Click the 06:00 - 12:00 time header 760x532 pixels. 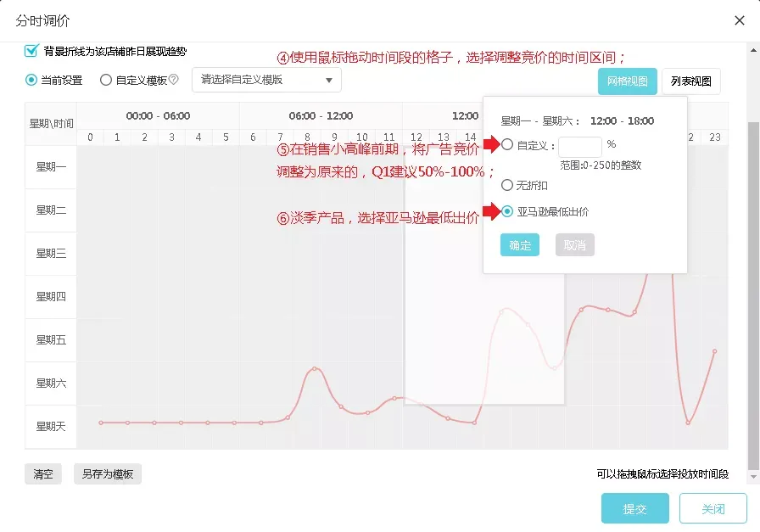321,116
